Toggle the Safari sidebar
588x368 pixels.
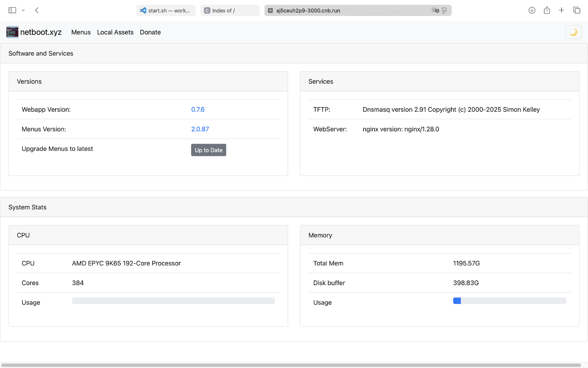[x=12, y=10]
